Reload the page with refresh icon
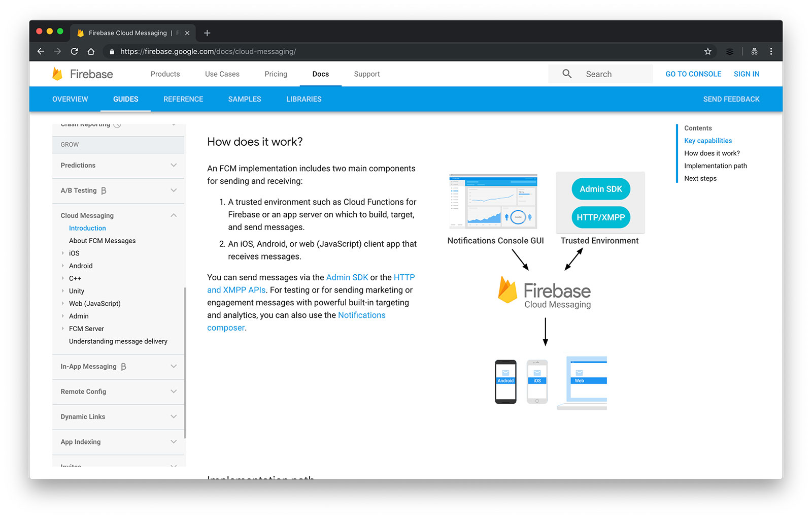Image resolution: width=812 pixels, height=518 pixels. 74,51
